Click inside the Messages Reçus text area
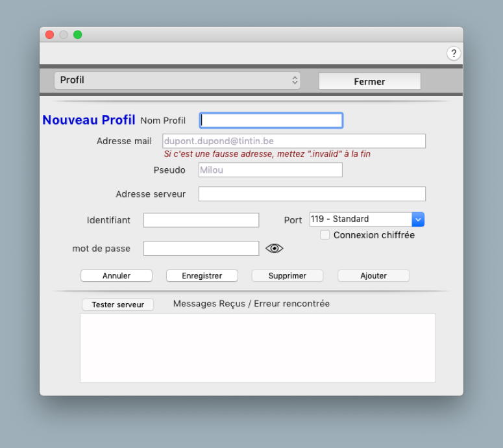 pyautogui.click(x=258, y=348)
